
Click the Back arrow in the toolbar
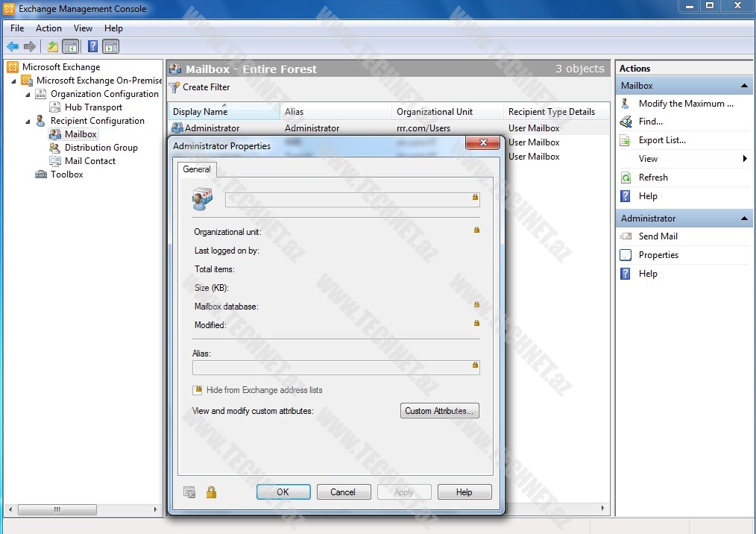click(13, 46)
